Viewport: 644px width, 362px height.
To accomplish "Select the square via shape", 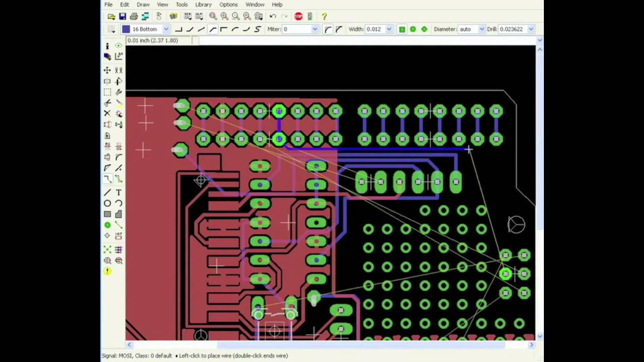I will pyautogui.click(x=402, y=29).
